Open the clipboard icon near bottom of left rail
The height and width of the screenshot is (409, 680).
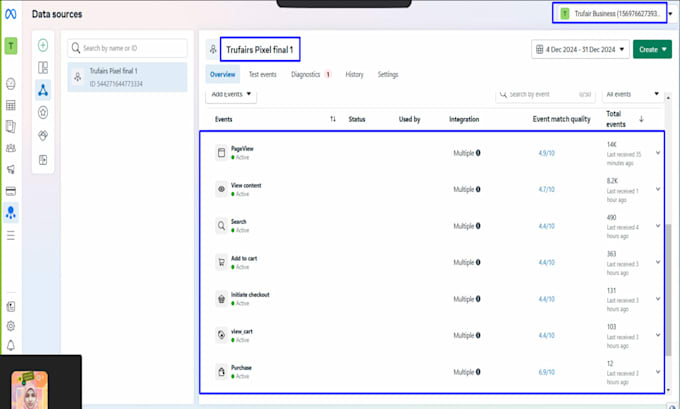(x=11, y=307)
